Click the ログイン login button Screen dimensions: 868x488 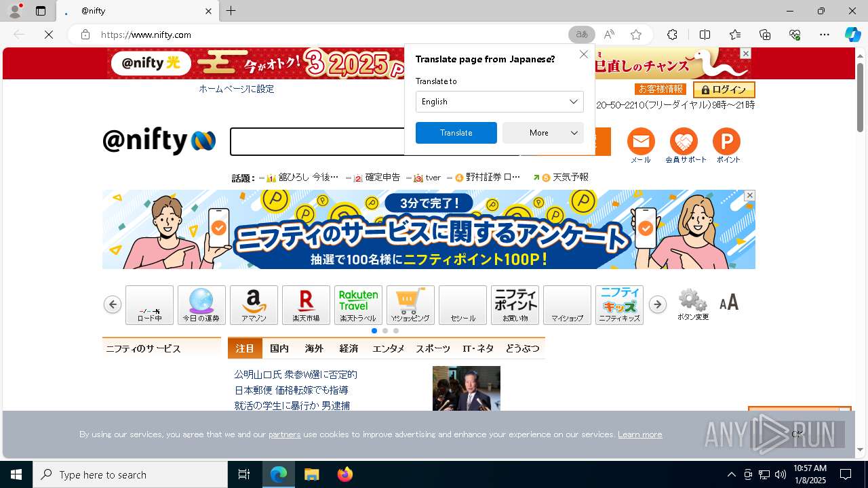724,89
